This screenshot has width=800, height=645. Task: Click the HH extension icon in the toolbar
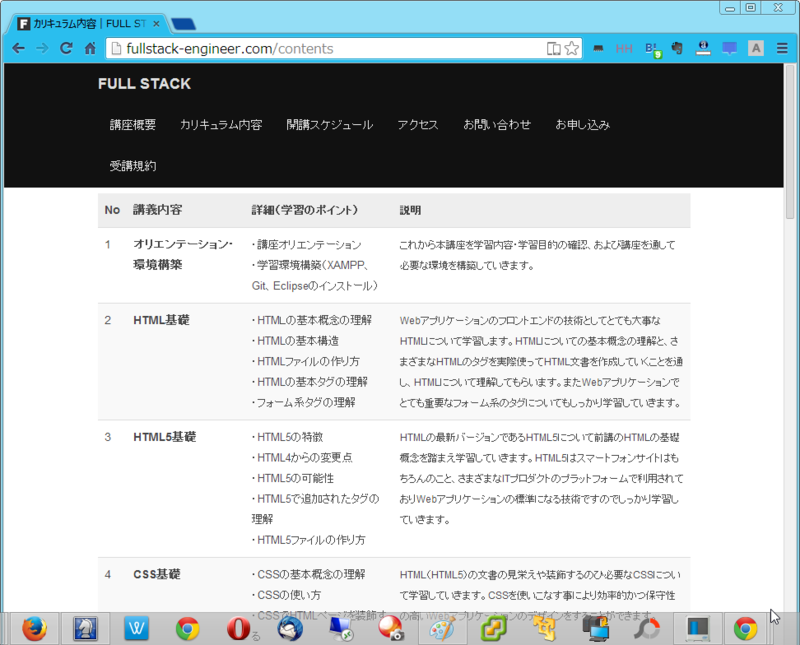click(624, 47)
